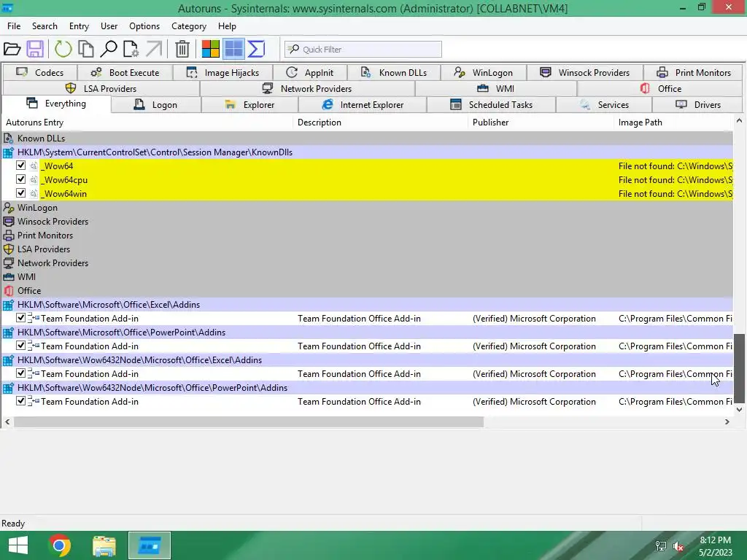Open the Category menu
The height and width of the screenshot is (560, 747).
point(189,26)
